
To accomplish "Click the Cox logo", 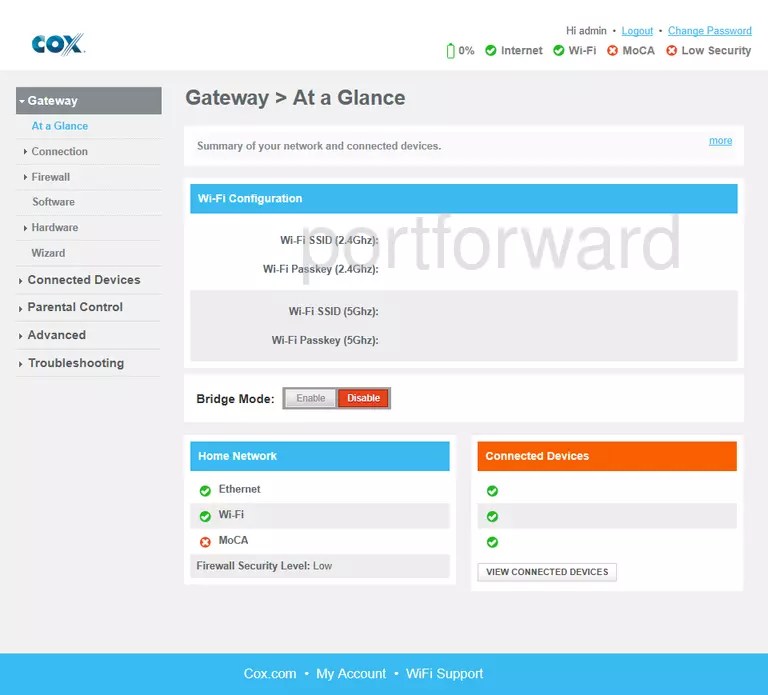I will click(x=58, y=44).
